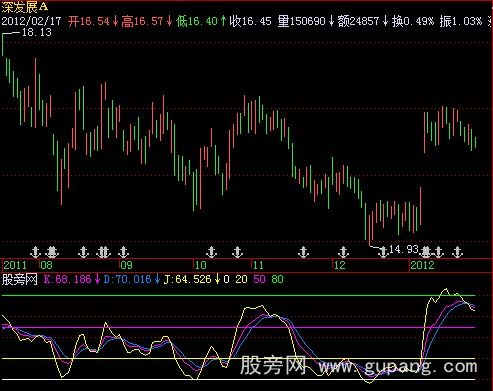Click the anchor marker above the 09 label
This screenshot has height=391, width=493.
(x=123, y=252)
